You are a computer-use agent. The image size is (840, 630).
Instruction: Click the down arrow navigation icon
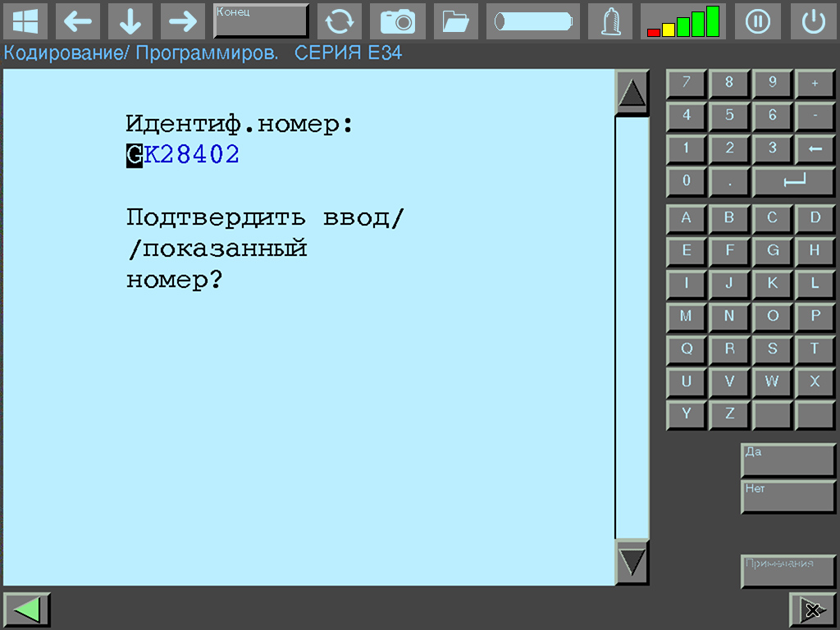[130, 21]
